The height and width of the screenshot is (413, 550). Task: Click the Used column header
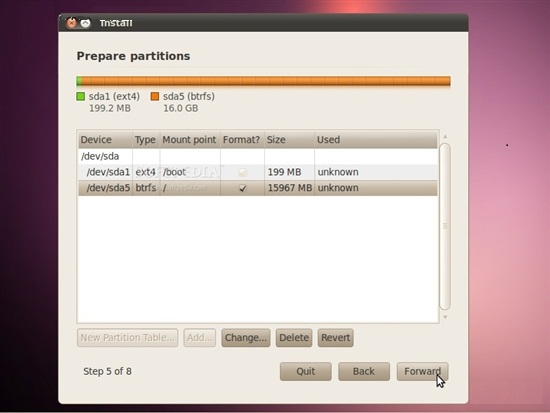pos(376,140)
